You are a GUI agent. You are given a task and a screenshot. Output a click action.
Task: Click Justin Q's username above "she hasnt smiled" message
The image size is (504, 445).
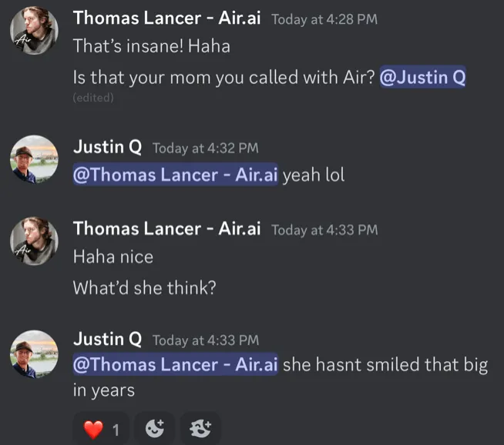(x=107, y=339)
